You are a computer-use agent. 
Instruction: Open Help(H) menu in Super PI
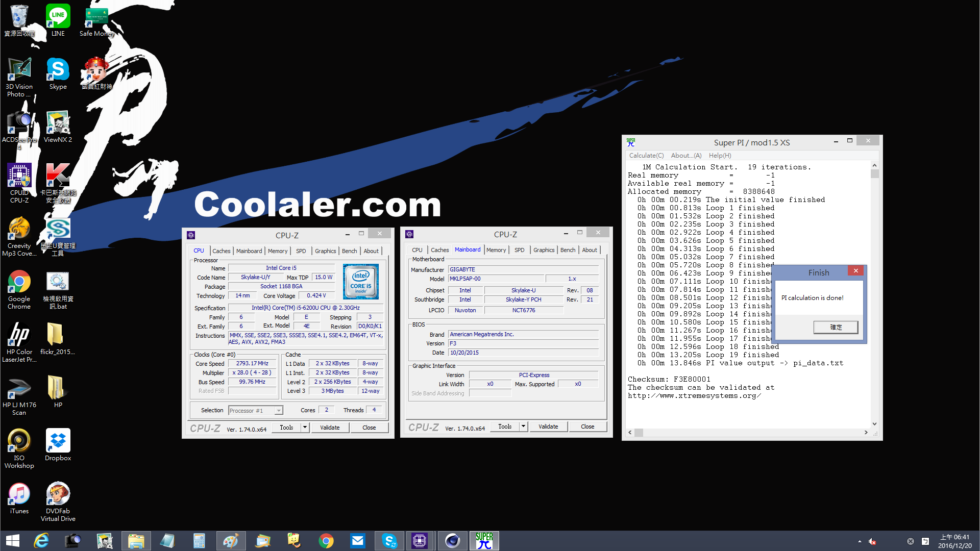720,156
